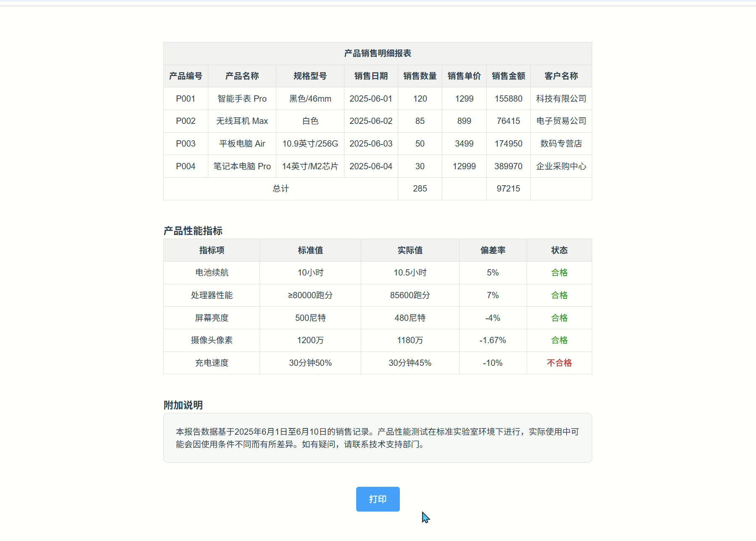Click the 客户名称 column header
The width and height of the screenshot is (756, 541).
click(560, 76)
